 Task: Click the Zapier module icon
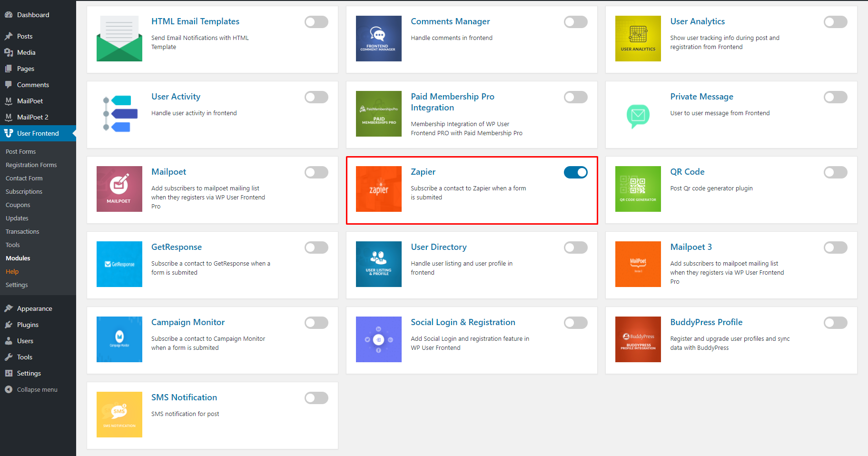pos(378,189)
